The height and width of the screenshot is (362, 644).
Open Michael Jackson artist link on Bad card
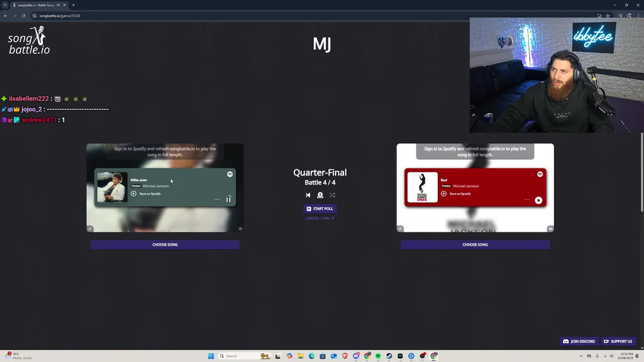(x=466, y=186)
